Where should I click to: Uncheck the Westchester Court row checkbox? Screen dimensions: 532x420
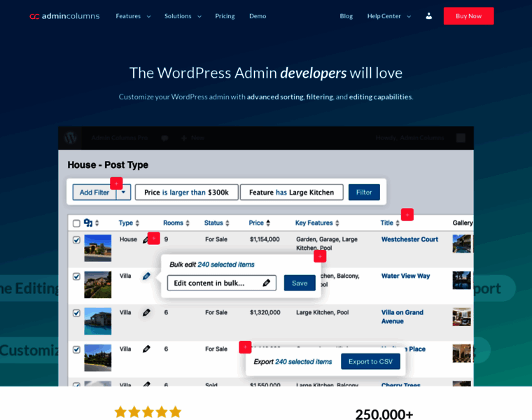(x=76, y=240)
